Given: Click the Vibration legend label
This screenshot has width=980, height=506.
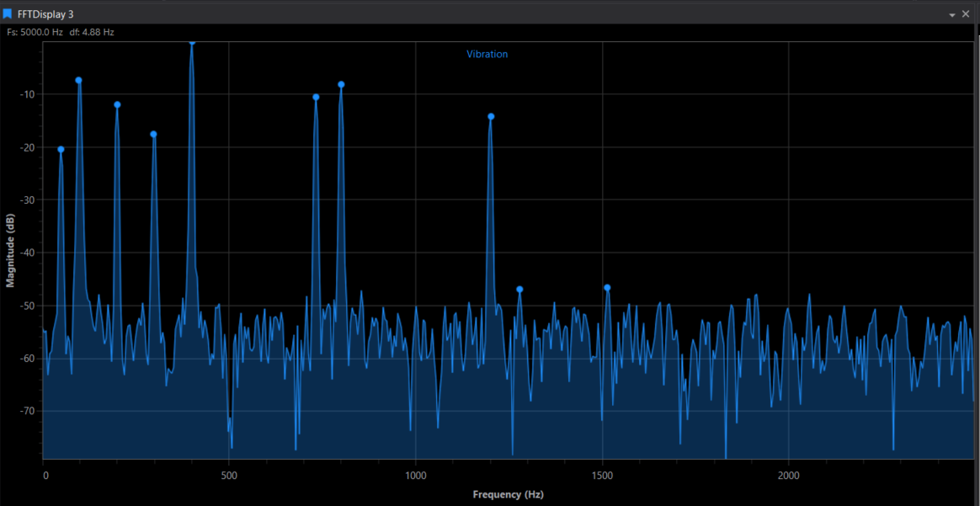Looking at the screenshot, I should click(x=487, y=55).
